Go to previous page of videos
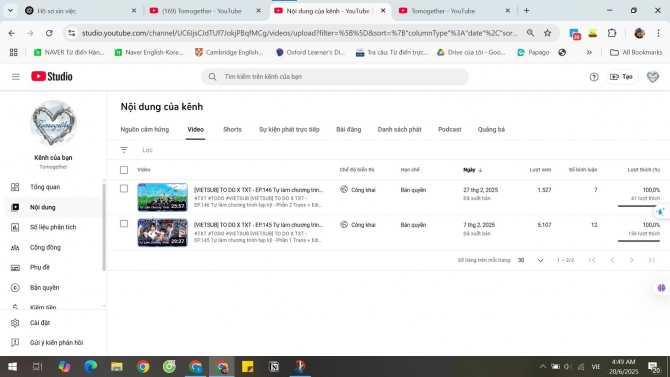This screenshot has height=377, width=670. click(x=612, y=260)
